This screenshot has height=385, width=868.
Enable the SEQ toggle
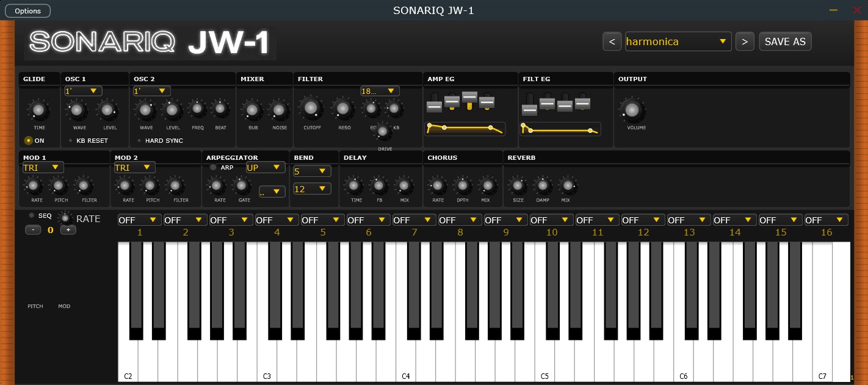pos(32,215)
